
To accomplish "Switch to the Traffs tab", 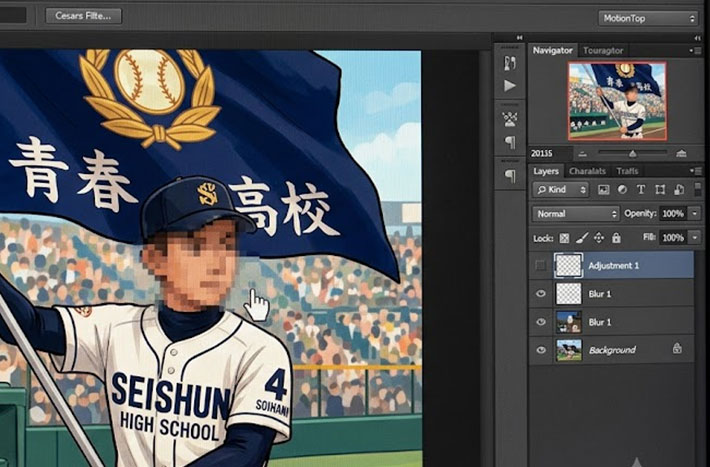I will [627, 171].
